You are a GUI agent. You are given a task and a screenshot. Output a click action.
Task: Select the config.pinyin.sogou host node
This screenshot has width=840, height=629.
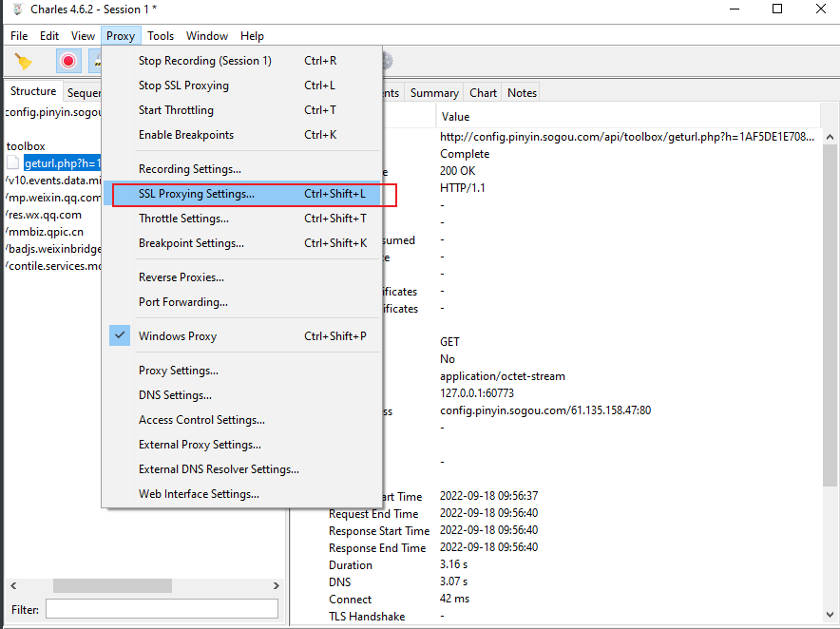(x=53, y=112)
